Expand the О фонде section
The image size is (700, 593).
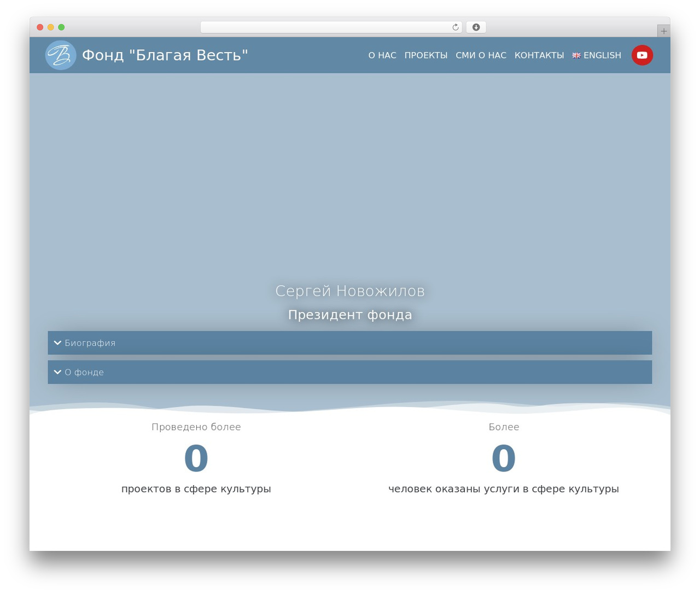click(350, 372)
